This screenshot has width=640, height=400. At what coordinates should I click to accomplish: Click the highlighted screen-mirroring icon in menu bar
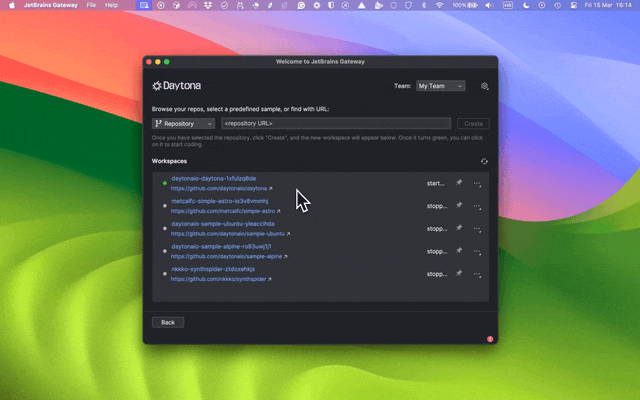[x=144, y=5]
